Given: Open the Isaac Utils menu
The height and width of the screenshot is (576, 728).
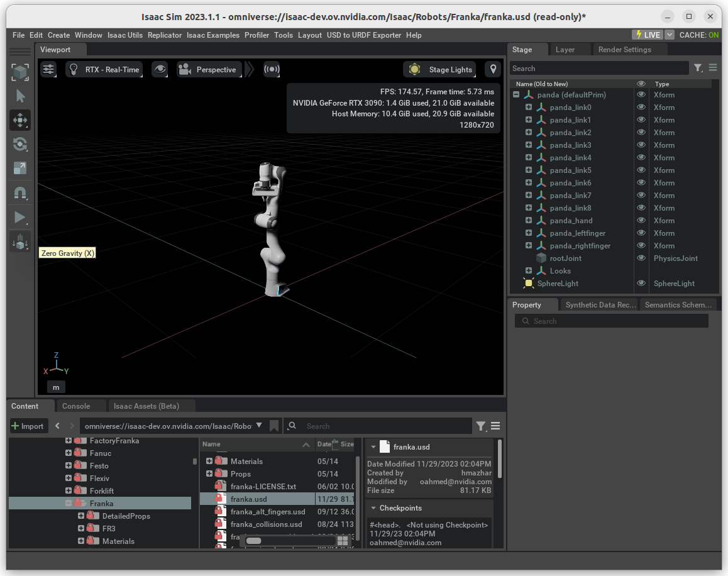Looking at the screenshot, I should point(125,35).
